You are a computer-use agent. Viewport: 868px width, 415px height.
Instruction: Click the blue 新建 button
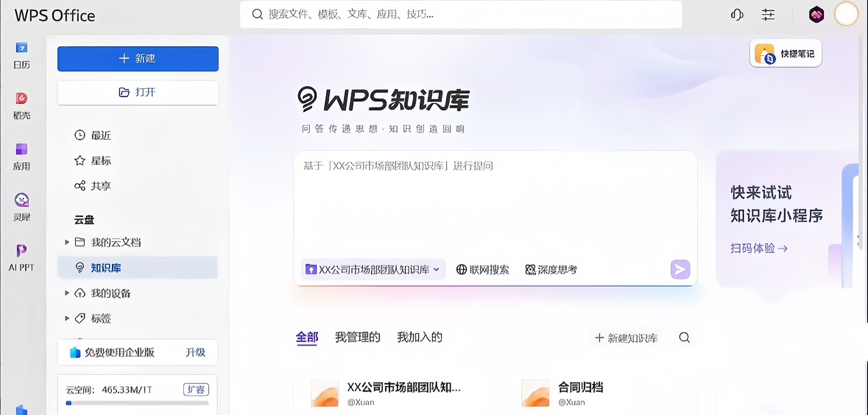click(x=138, y=59)
